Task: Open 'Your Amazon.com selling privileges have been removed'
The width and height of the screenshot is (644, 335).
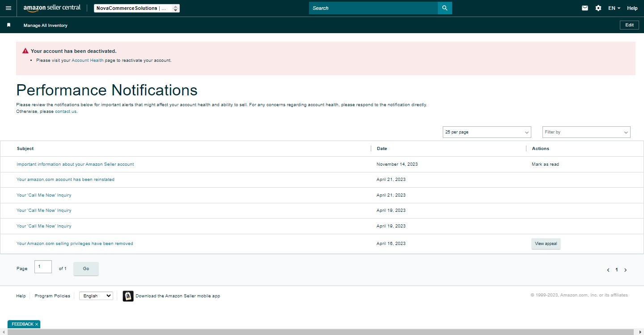Action: 75,244
